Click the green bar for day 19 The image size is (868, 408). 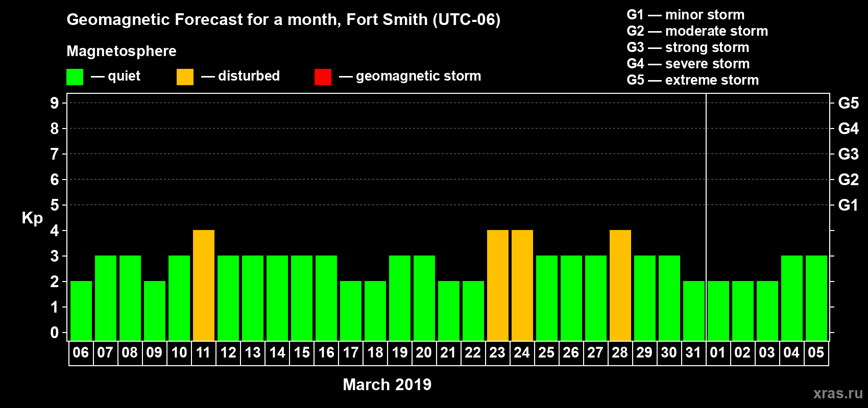point(400,298)
